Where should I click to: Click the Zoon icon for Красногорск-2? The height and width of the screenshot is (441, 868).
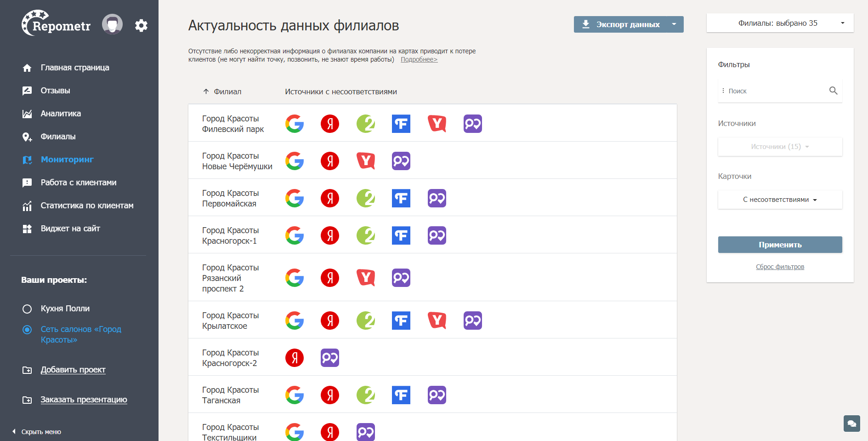coord(330,358)
